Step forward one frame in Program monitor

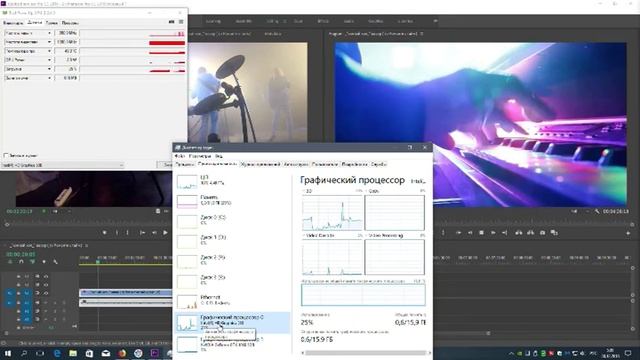click(x=493, y=233)
